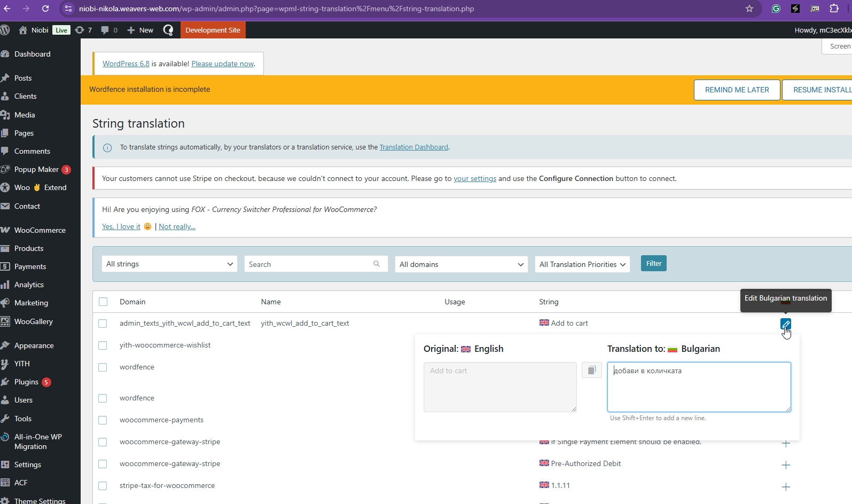Open the All domains dropdown
The height and width of the screenshot is (504, 852).
(461, 264)
